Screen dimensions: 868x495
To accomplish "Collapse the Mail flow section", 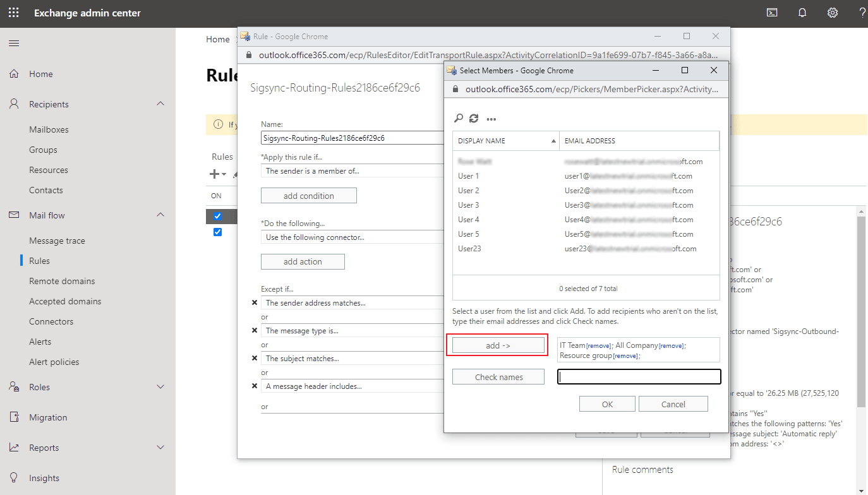I will tap(160, 215).
